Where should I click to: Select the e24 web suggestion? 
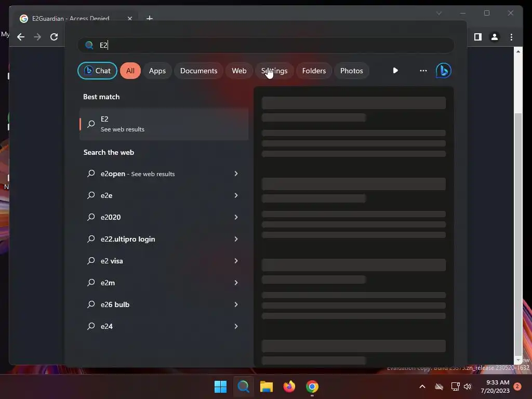[164, 326]
